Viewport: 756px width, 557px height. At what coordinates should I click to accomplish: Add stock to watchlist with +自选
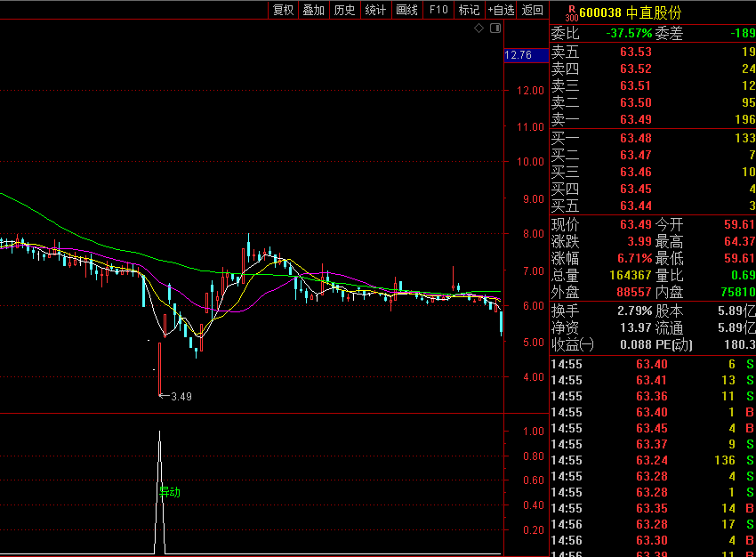point(501,10)
